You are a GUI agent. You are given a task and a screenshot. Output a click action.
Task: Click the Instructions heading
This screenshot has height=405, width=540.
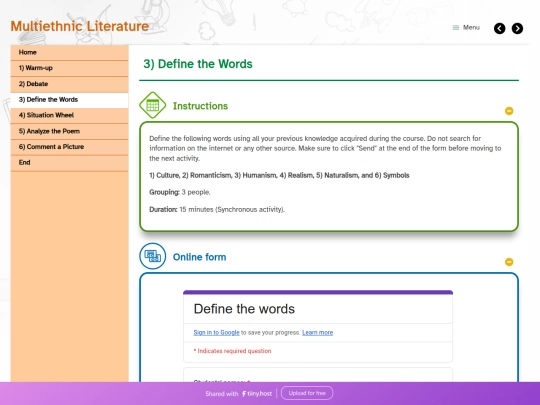(x=200, y=106)
